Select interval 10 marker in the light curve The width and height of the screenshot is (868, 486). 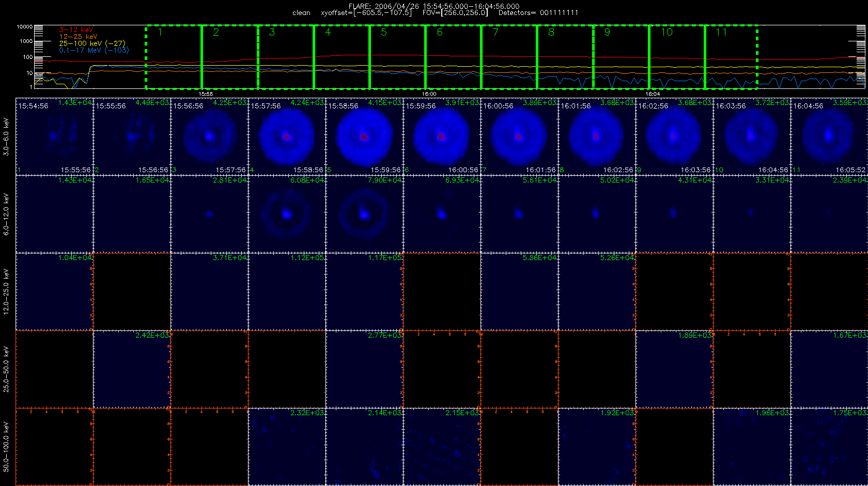667,33
